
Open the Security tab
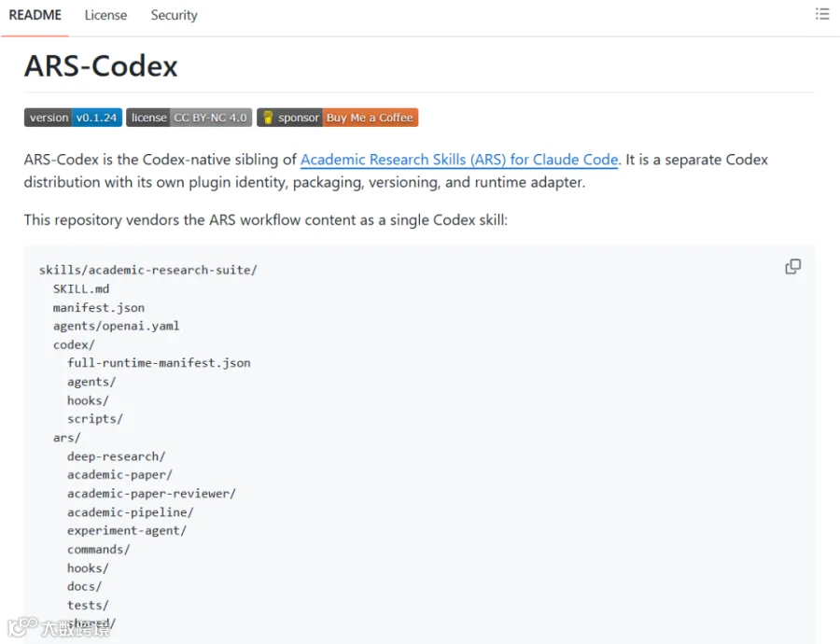[175, 15]
